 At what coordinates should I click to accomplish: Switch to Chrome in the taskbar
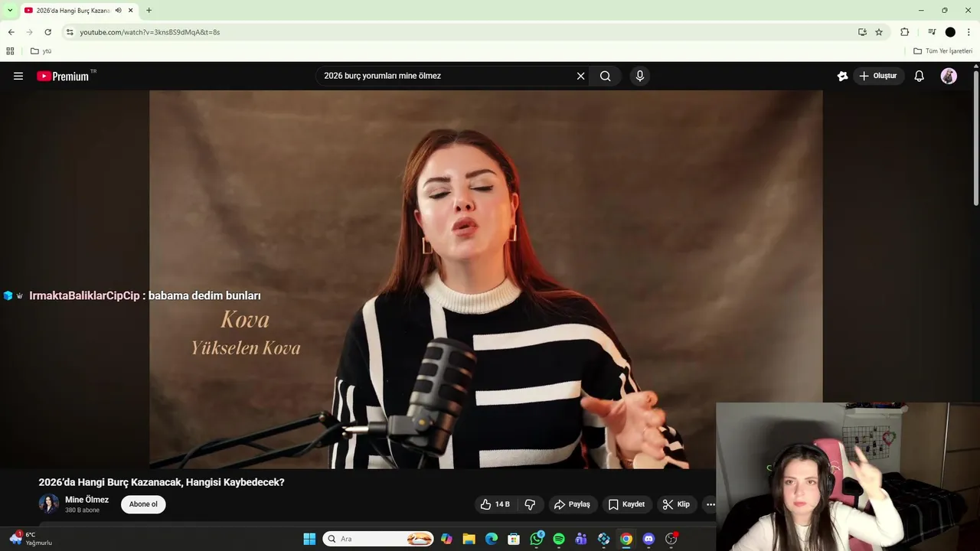(626, 539)
